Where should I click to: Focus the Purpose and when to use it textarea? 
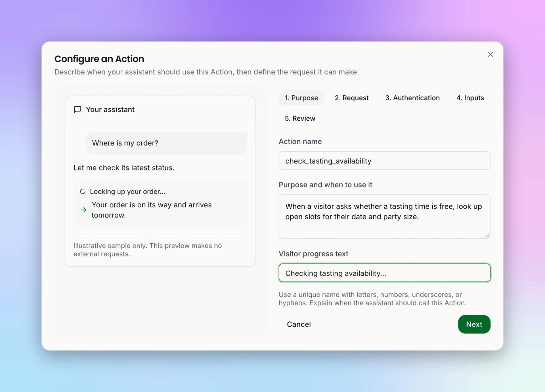[x=384, y=216]
